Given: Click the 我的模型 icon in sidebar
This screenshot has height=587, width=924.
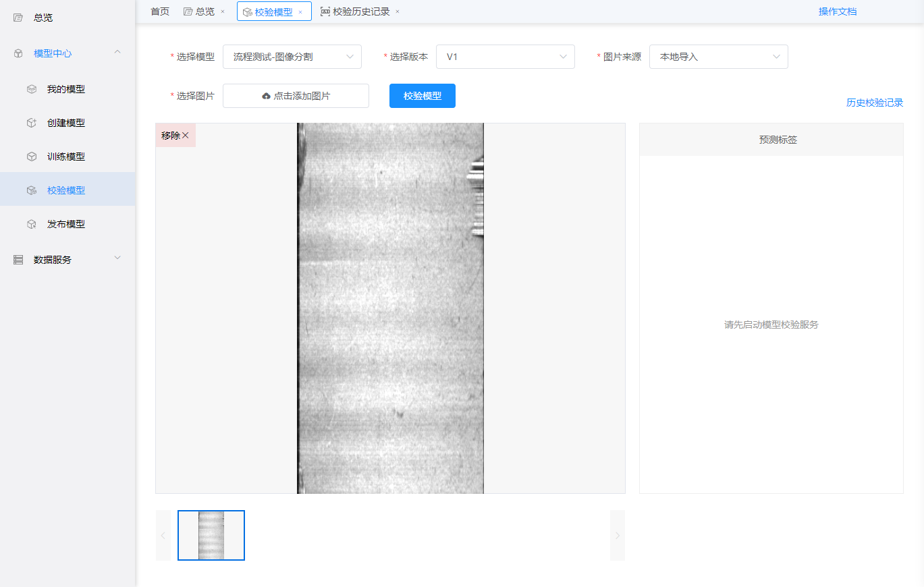Looking at the screenshot, I should (x=32, y=89).
